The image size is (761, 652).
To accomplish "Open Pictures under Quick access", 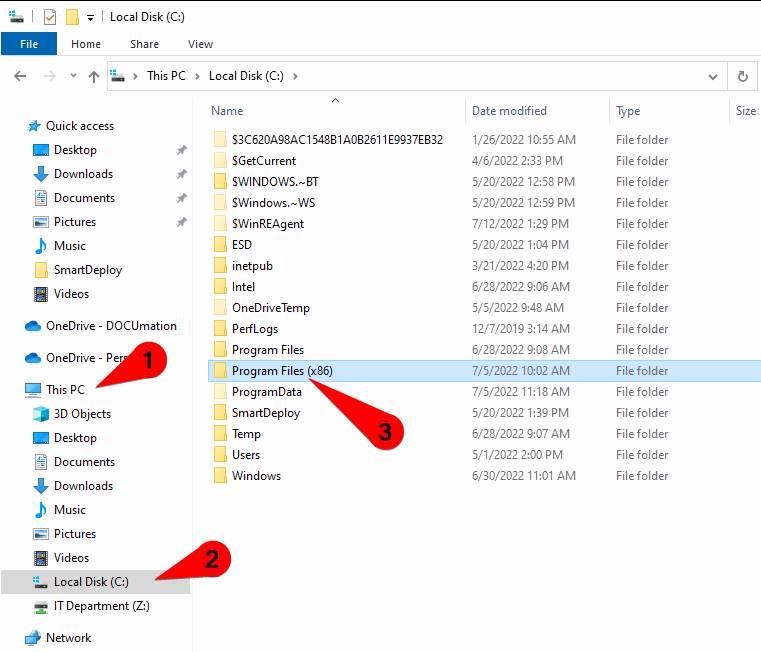I will [x=75, y=222].
